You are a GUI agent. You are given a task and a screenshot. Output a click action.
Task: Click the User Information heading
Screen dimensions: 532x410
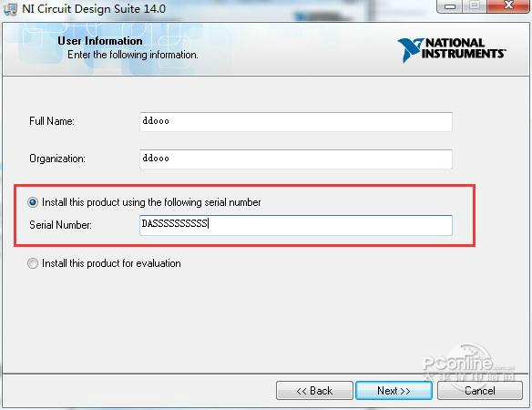[x=100, y=41]
